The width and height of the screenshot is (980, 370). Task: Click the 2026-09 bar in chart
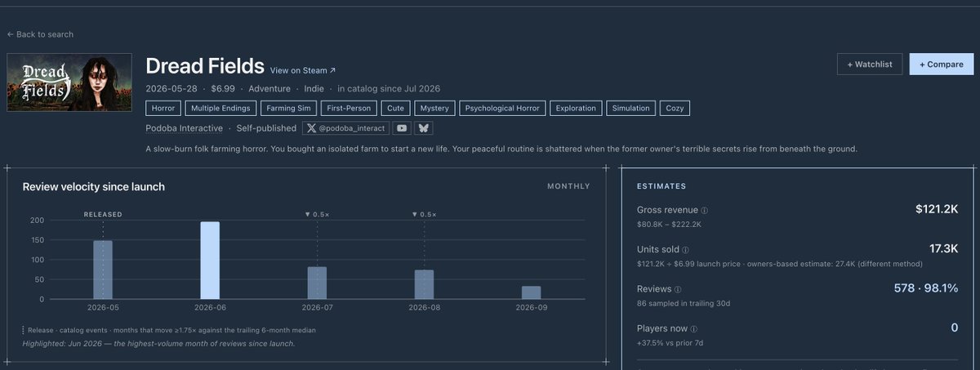[x=531, y=292]
